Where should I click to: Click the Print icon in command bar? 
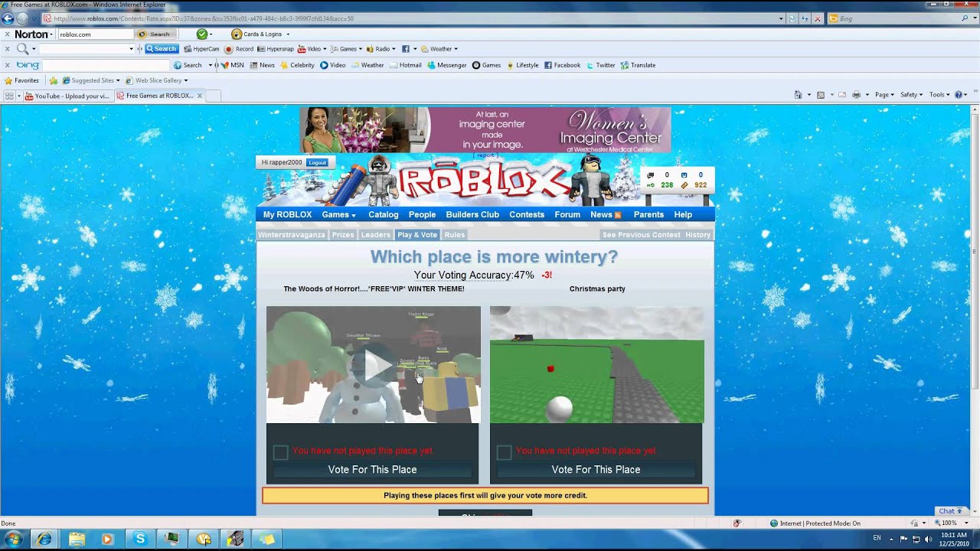point(856,95)
